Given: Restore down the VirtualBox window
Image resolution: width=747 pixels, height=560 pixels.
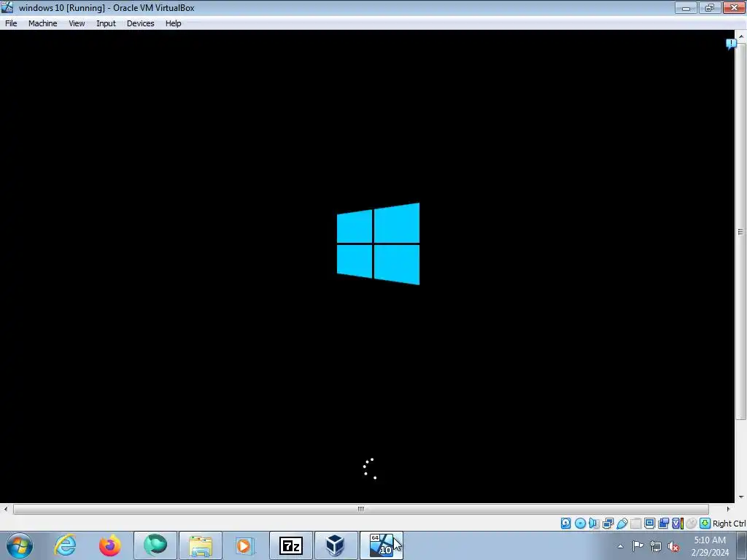Looking at the screenshot, I should (x=710, y=7).
